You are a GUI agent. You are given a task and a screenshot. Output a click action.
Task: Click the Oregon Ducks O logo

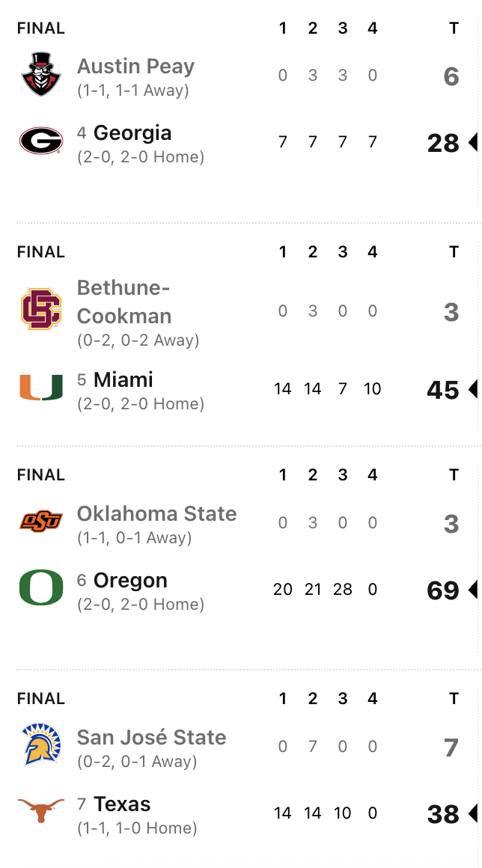(41, 589)
